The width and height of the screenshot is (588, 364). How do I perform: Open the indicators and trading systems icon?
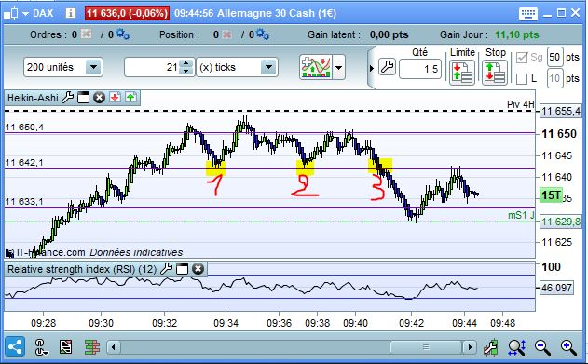pos(316,67)
